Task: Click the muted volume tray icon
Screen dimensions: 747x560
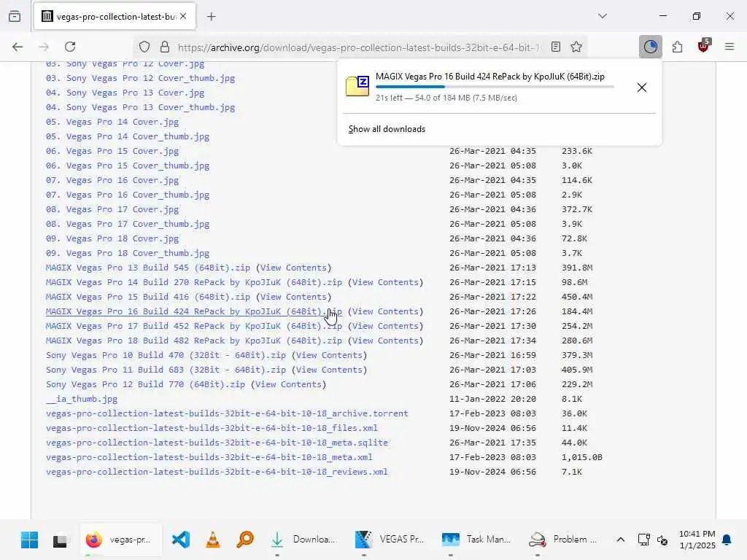Action: 662,540
